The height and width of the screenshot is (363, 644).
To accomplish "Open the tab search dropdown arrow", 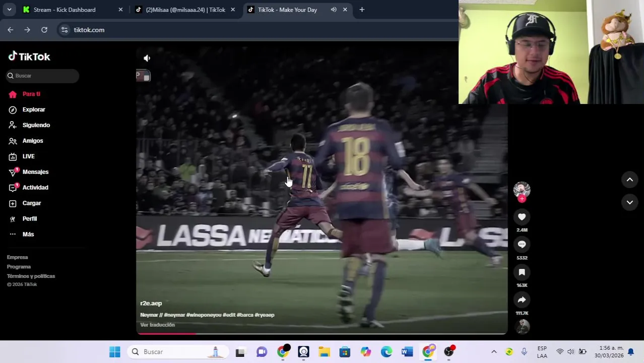I will [9, 10].
